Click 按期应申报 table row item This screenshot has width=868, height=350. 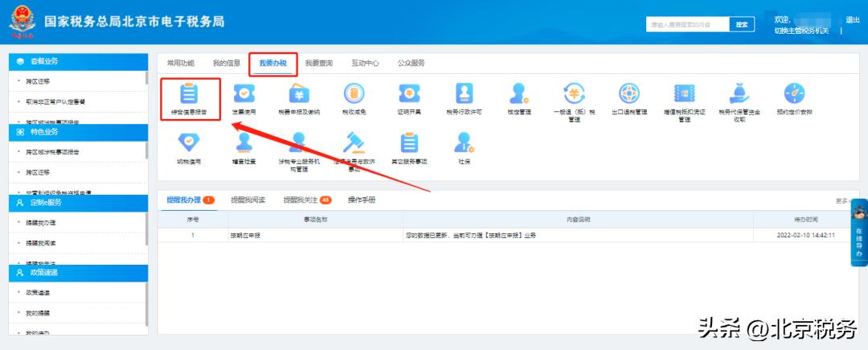click(x=246, y=236)
